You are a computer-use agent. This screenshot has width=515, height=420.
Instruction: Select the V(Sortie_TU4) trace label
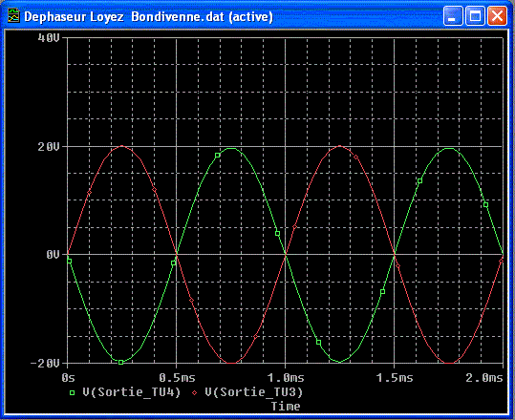point(132,392)
